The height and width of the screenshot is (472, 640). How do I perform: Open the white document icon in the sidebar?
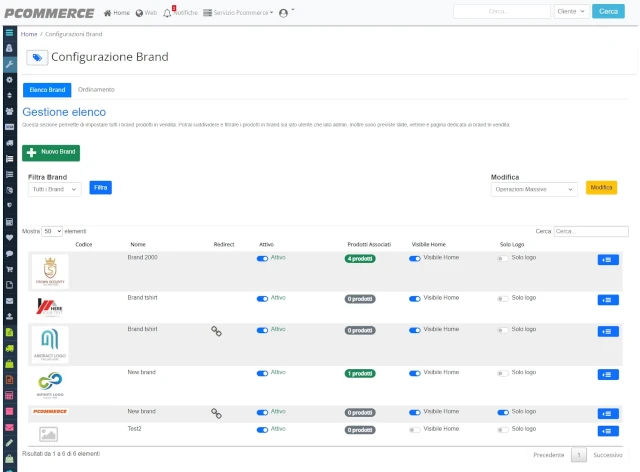[x=9, y=285]
